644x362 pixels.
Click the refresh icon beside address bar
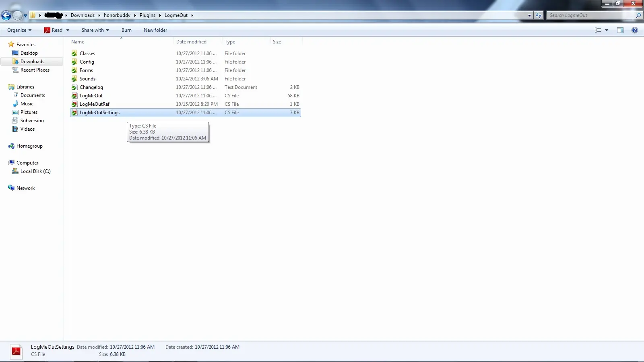[539, 16]
